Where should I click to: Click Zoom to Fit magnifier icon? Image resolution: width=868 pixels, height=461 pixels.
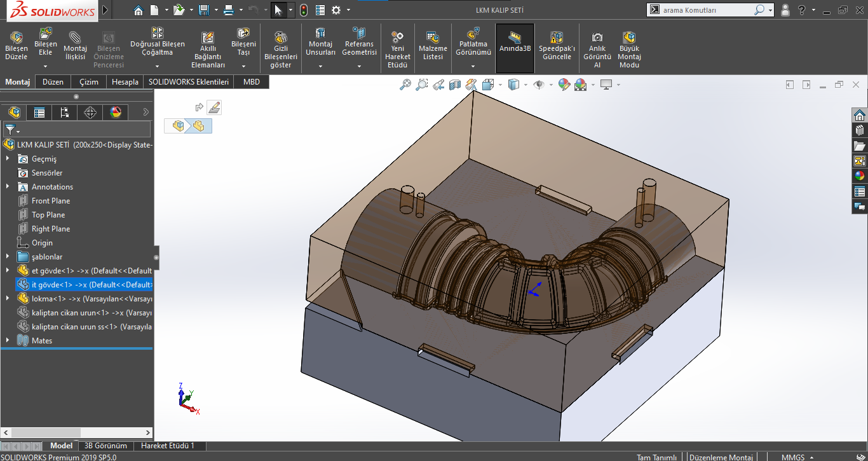click(x=405, y=85)
